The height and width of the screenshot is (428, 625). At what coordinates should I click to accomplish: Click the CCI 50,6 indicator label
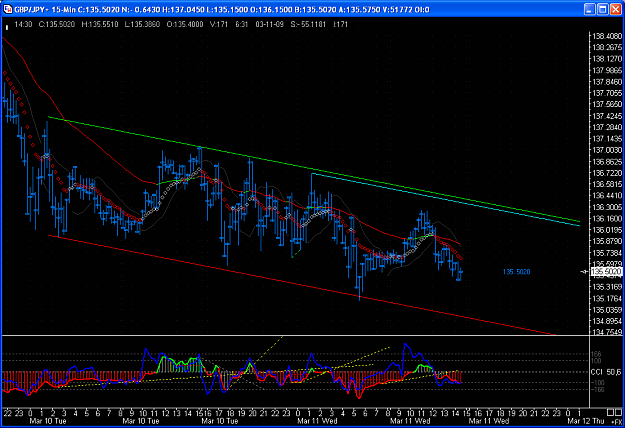(x=606, y=372)
